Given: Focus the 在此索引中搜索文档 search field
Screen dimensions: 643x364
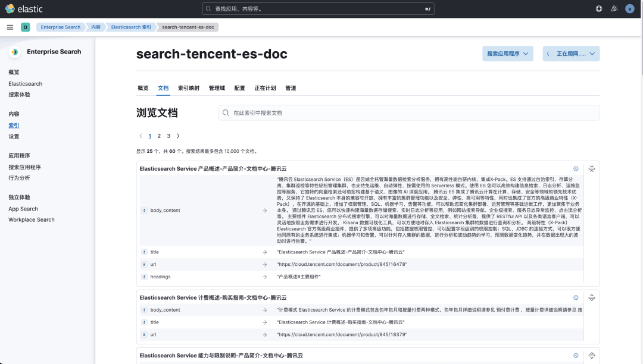Looking at the screenshot, I should click(x=409, y=112).
